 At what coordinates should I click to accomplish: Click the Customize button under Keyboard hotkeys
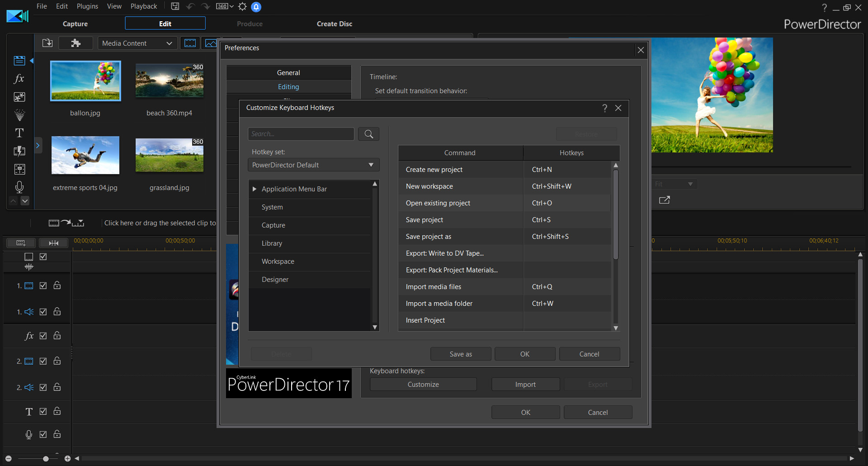pos(423,384)
